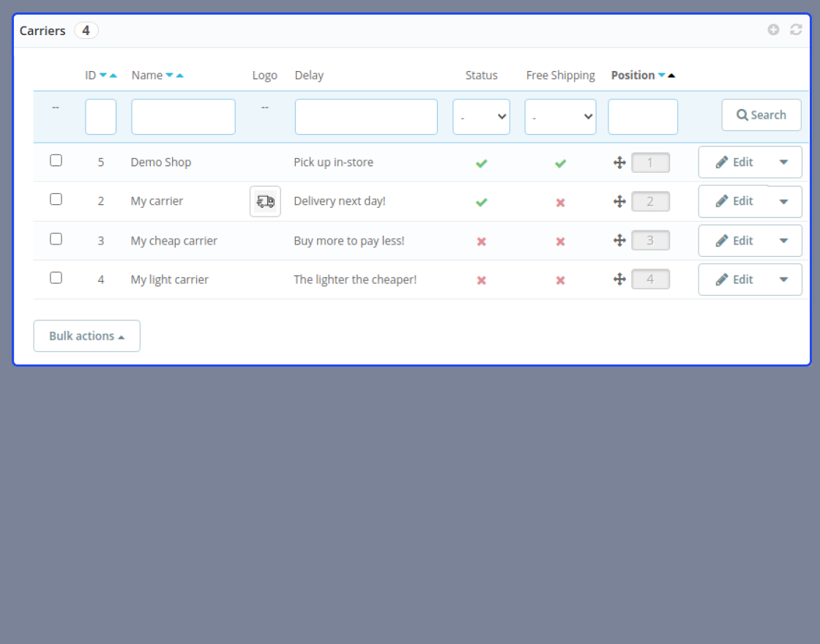Sort Name column ascending

coord(180,75)
